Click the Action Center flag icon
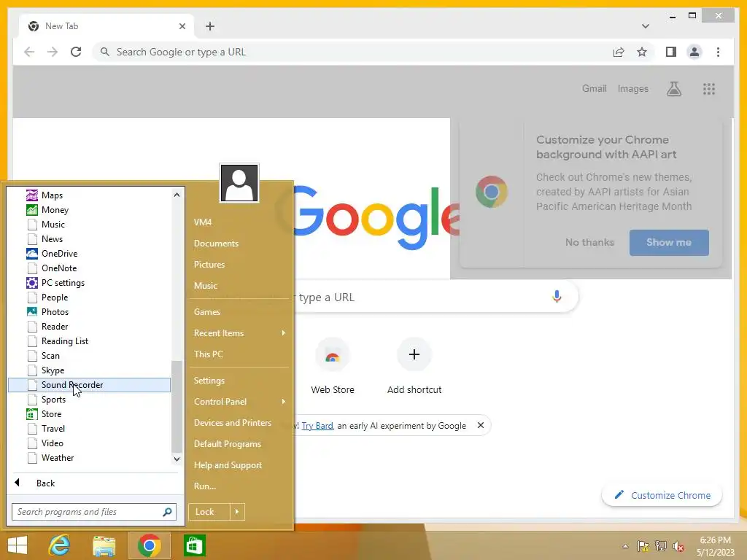 point(643,546)
